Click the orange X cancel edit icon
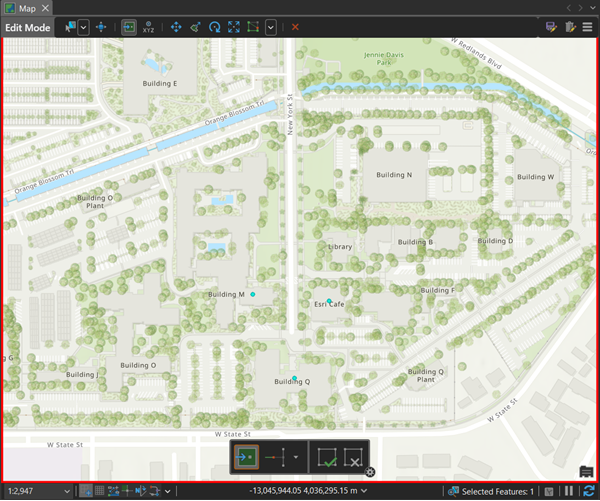600x501 pixels. coord(295,27)
